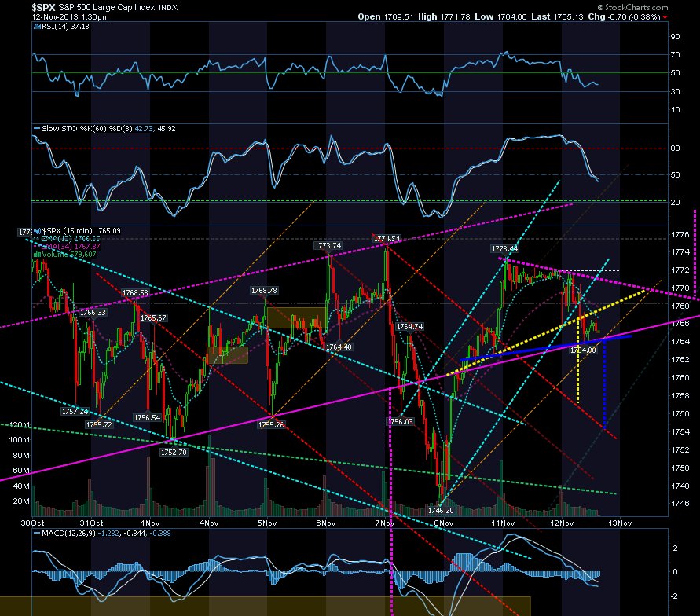Click the 100M volume axis label
The image size is (700, 616).
tap(19, 440)
